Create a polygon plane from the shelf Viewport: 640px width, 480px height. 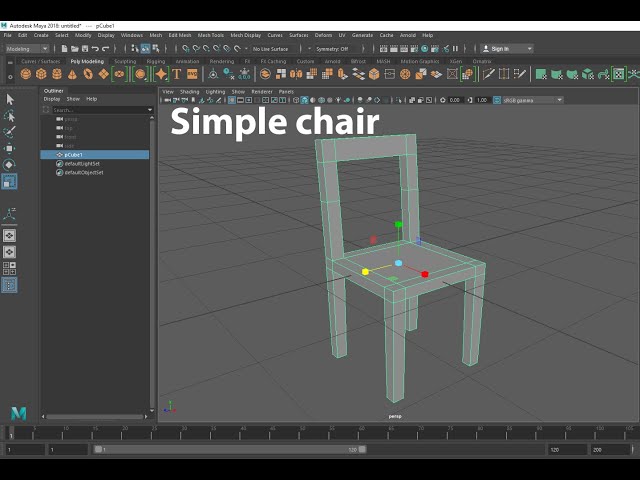(x=104, y=74)
